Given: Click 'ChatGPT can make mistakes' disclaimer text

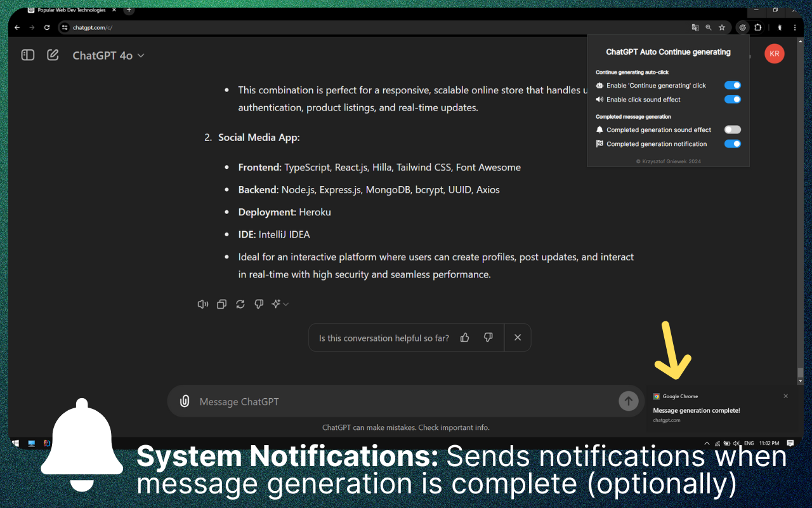Looking at the screenshot, I should point(406,427).
